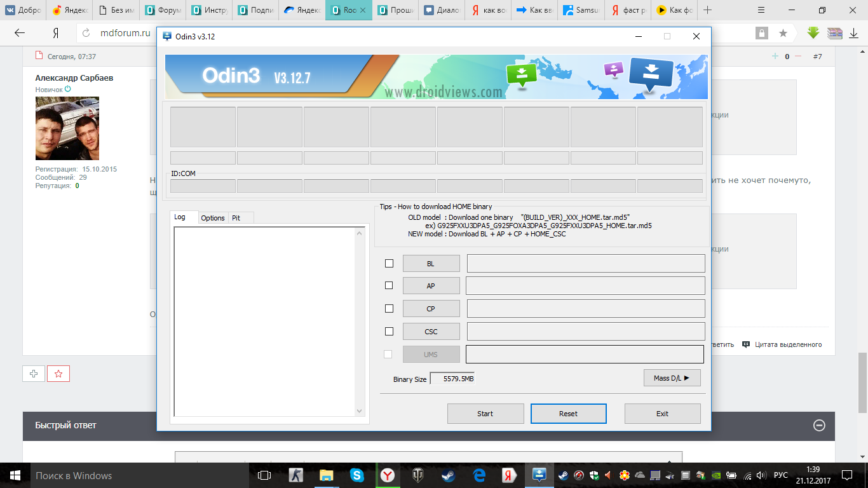The height and width of the screenshot is (488, 868).
Task: Click the BL file path field
Action: (586, 263)
